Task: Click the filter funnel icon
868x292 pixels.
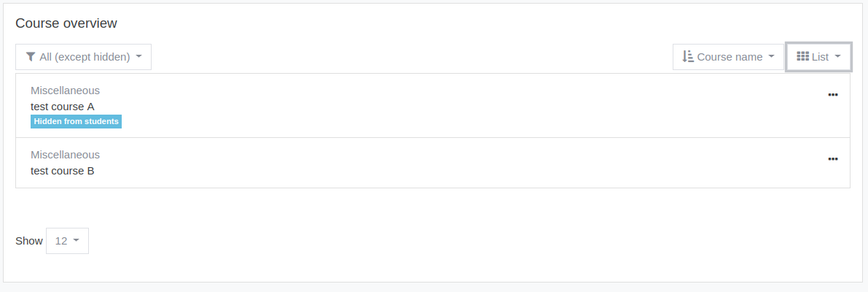Action: click(x=31, y=57)
